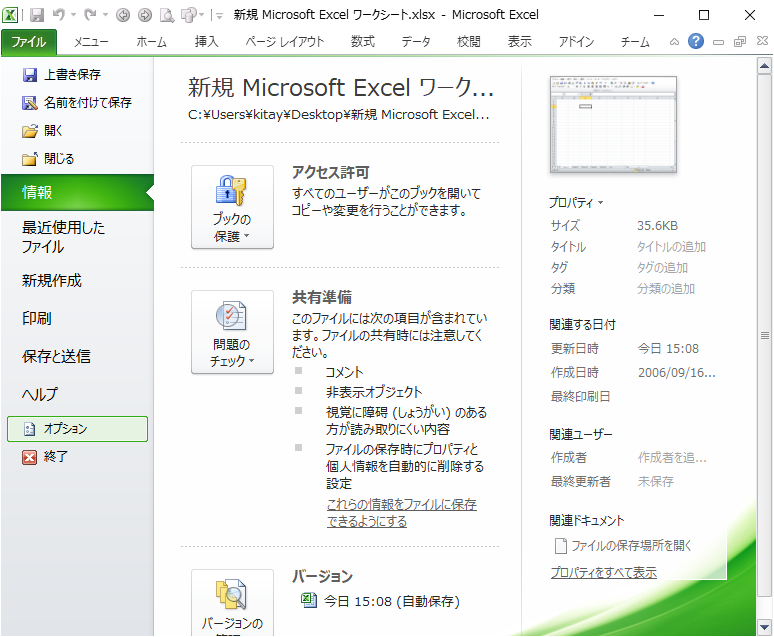Open the 数式 tab
774x637 pixels.
point(363,42)
